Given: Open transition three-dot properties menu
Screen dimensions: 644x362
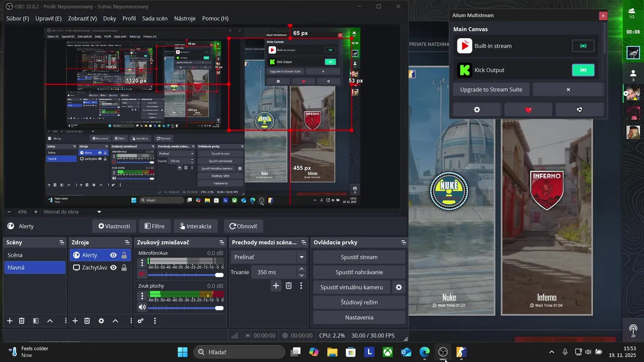Looking at the screenshot, I should pyautogui.click(x=301, y=286).
